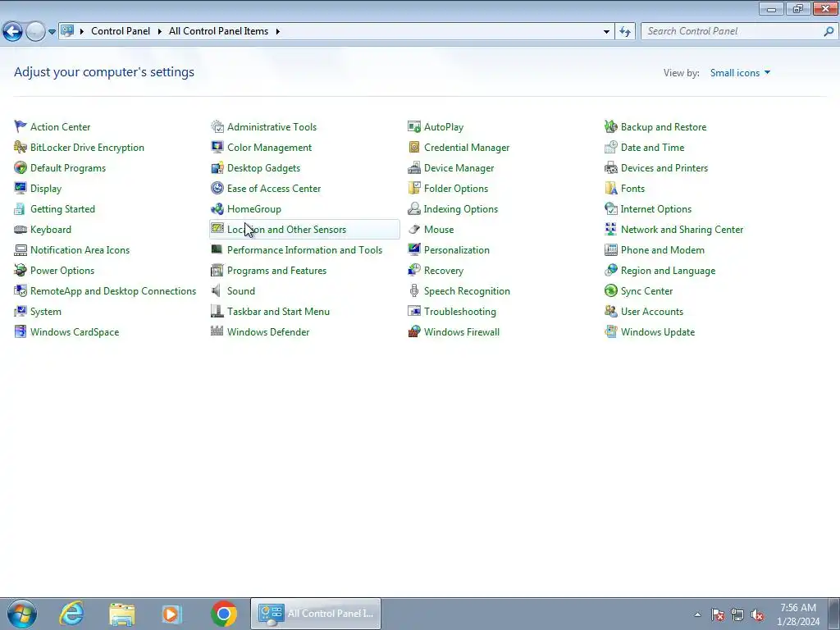This screenshot has height=630, width=840.
Task: Refresh the Control Panel view
Action: point(624,31)
